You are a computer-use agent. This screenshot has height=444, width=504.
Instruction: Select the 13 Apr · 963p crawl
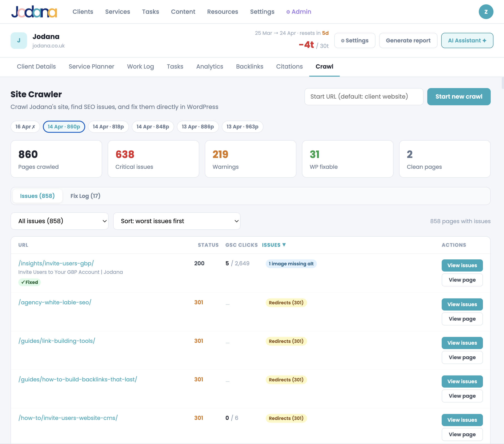pos(242,127)
